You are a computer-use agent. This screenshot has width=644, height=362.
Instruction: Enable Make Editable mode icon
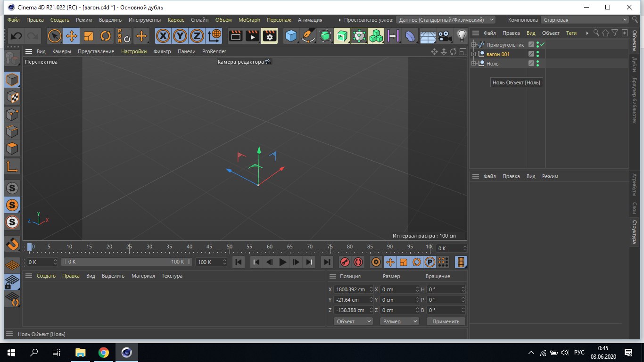click(12, 58)
